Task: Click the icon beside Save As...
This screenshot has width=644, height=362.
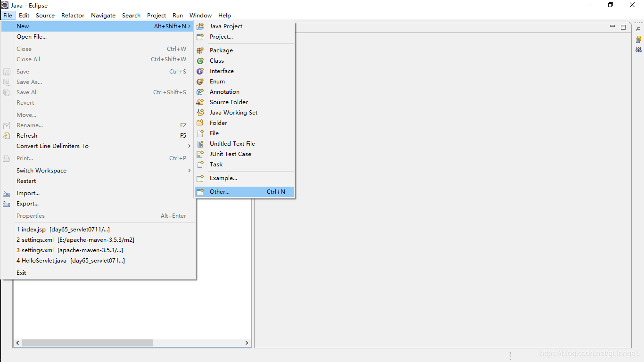Action: 7,82
